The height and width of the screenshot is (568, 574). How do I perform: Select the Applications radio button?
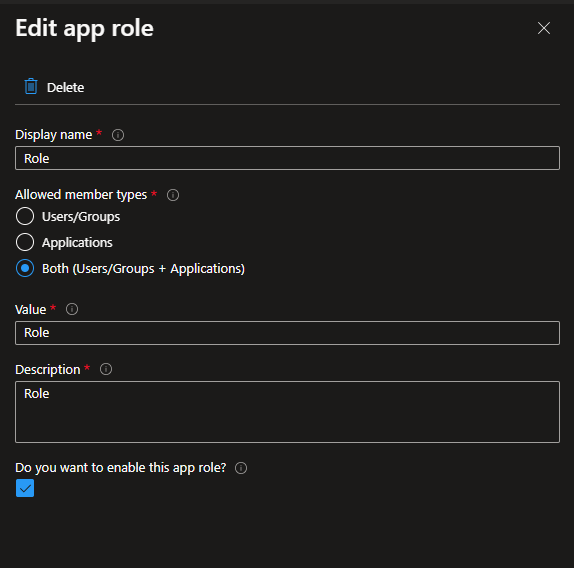pos(25,242)
